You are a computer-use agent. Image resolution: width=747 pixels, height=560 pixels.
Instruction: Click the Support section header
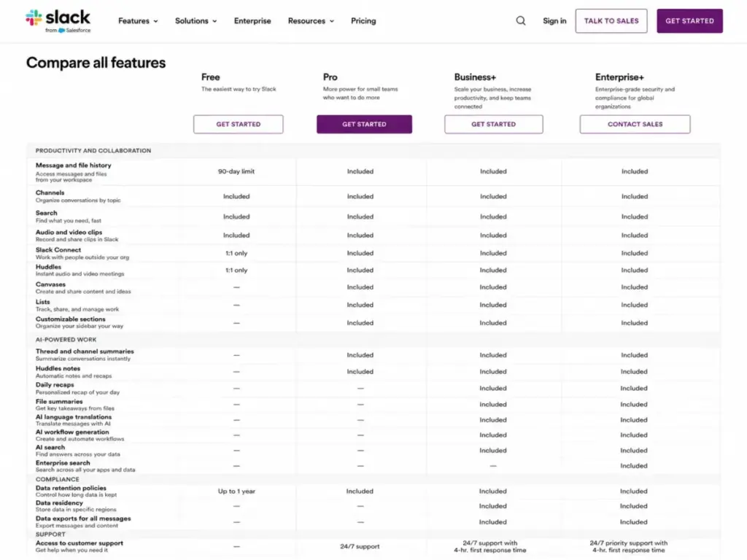50,534
